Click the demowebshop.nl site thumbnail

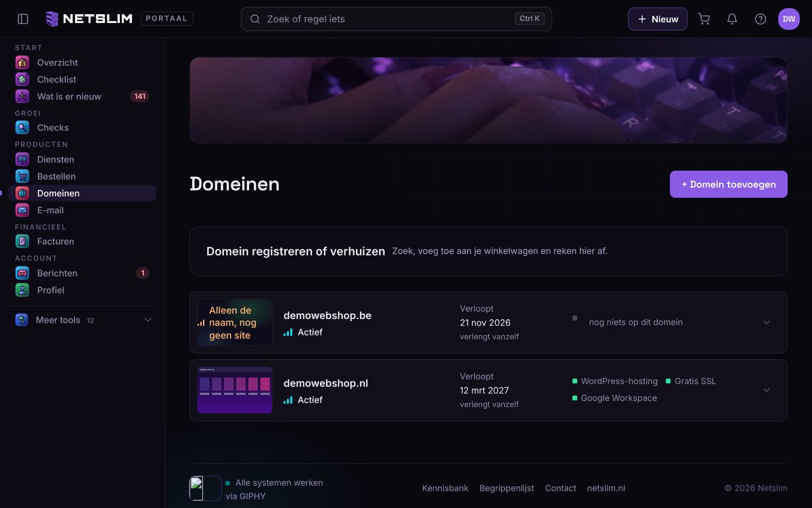pos(235,390)
